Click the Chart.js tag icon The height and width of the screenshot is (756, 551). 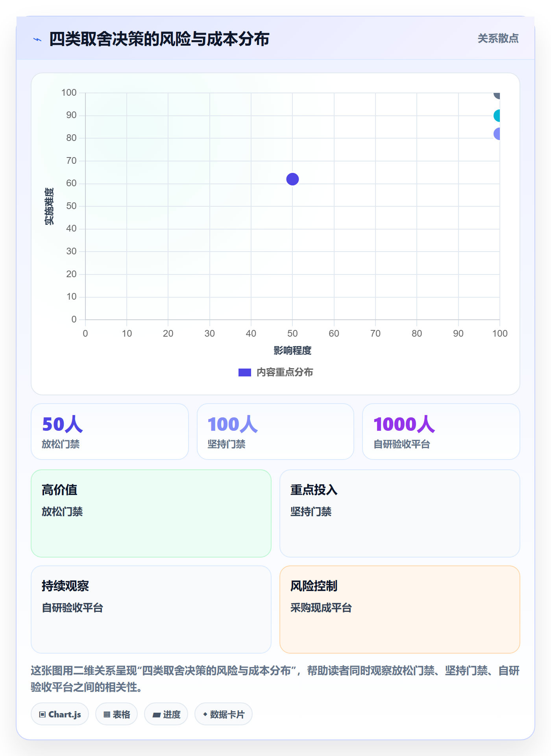coord(43,714)
